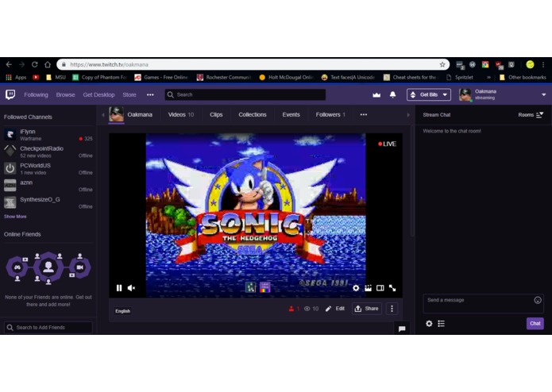Open SynthesizeO_G followed channel
The height and width of the screenshot is (392, 552).
[48, 202]
